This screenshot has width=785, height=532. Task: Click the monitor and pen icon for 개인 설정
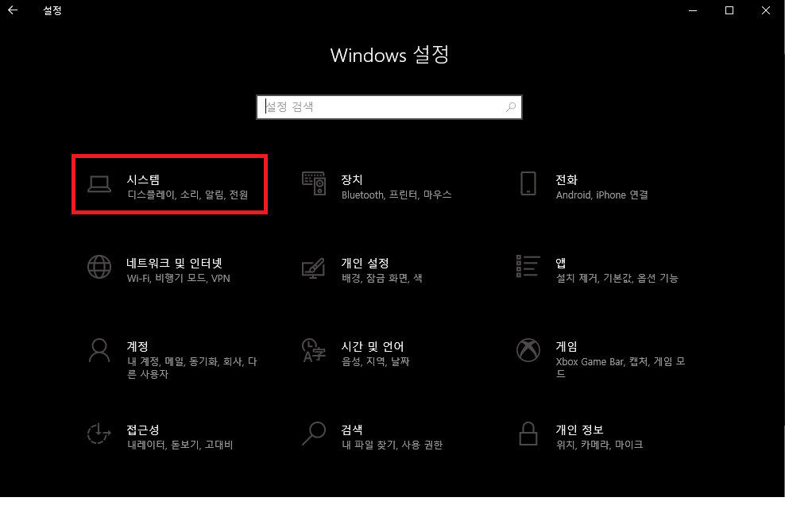click(313, 268)
